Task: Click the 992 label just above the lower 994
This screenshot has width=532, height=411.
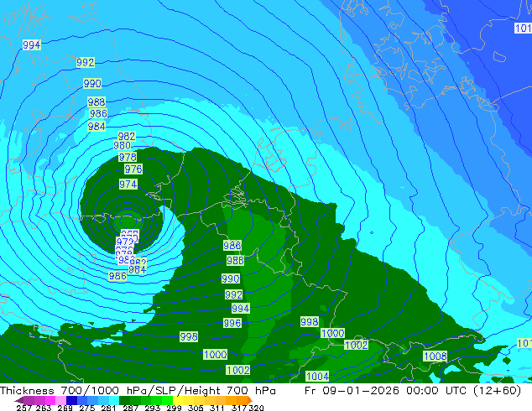Action: tap(234, 294)
